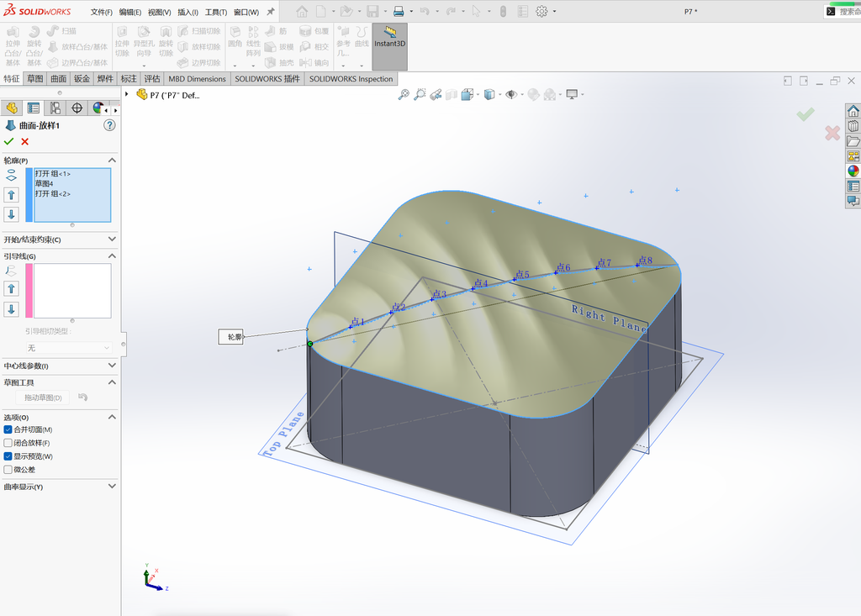
Task: Open the Display Style cube icon
Action: 489,94
